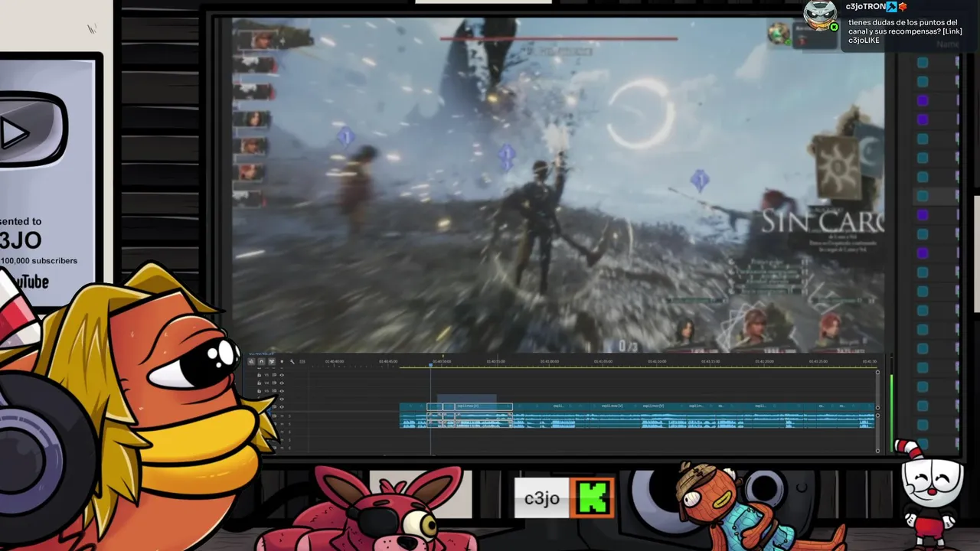Jump to 01:41:20:00 on time ruler

pyautogui.click(x=763, y=361)
